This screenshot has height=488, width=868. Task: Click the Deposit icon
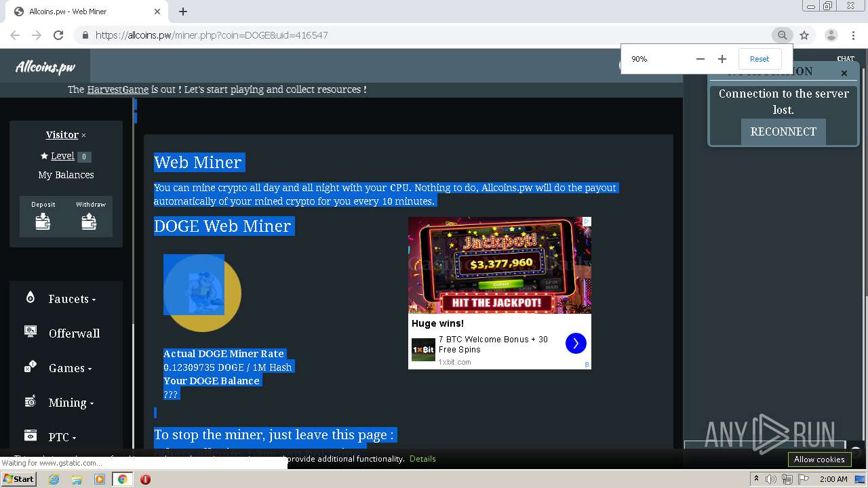43,222
